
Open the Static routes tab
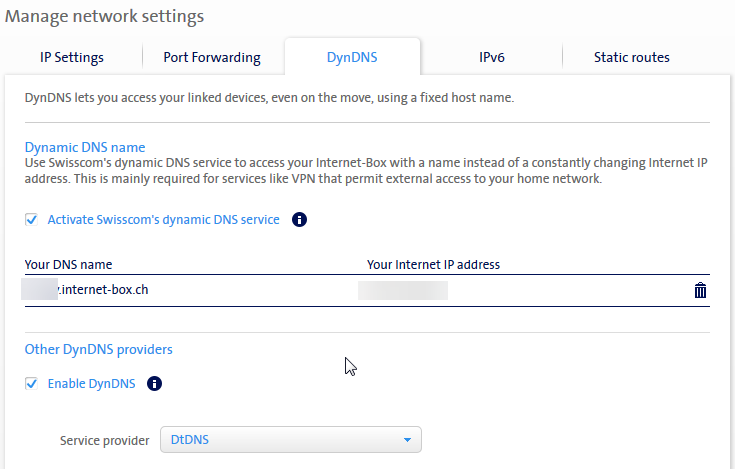click(x=631, y=57)
